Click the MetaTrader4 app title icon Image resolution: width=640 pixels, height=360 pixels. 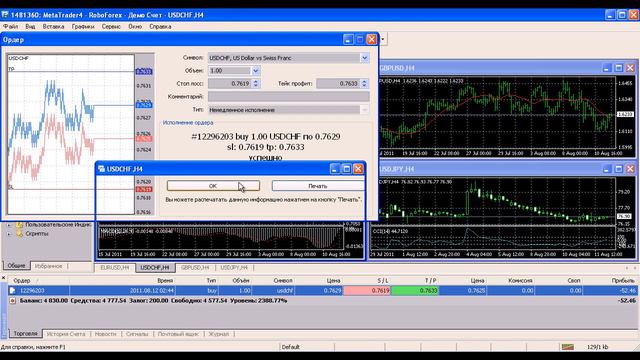coord(5,15)
